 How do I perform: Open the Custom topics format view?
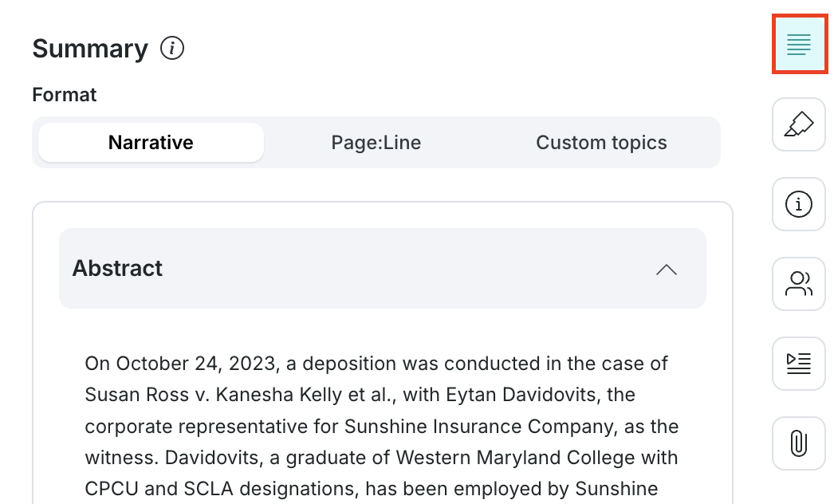tap(601, 142)
